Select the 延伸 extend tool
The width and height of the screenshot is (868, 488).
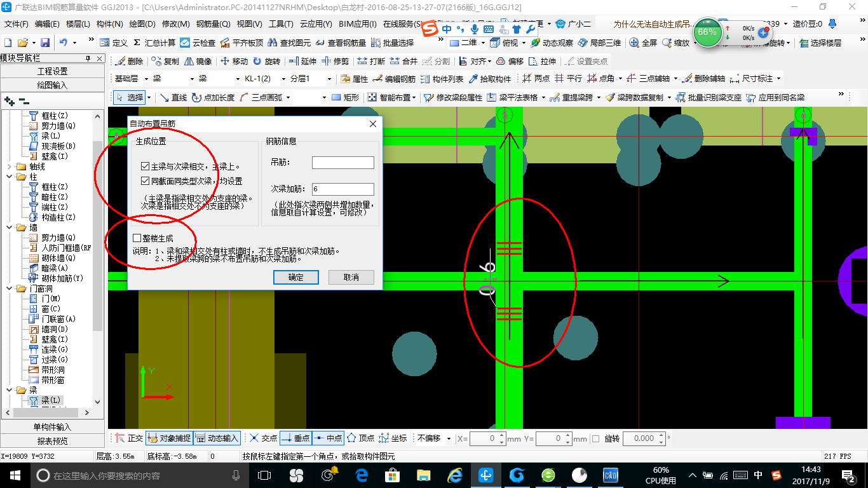(302, 62)
